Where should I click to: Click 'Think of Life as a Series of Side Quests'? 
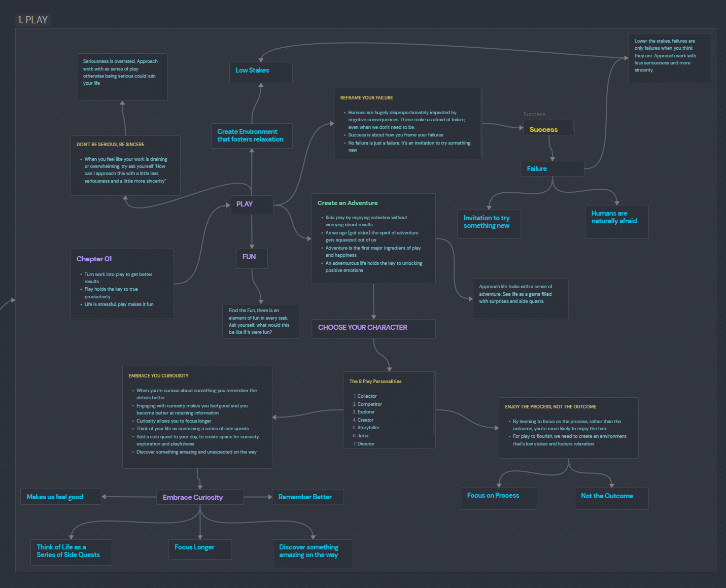71,552
